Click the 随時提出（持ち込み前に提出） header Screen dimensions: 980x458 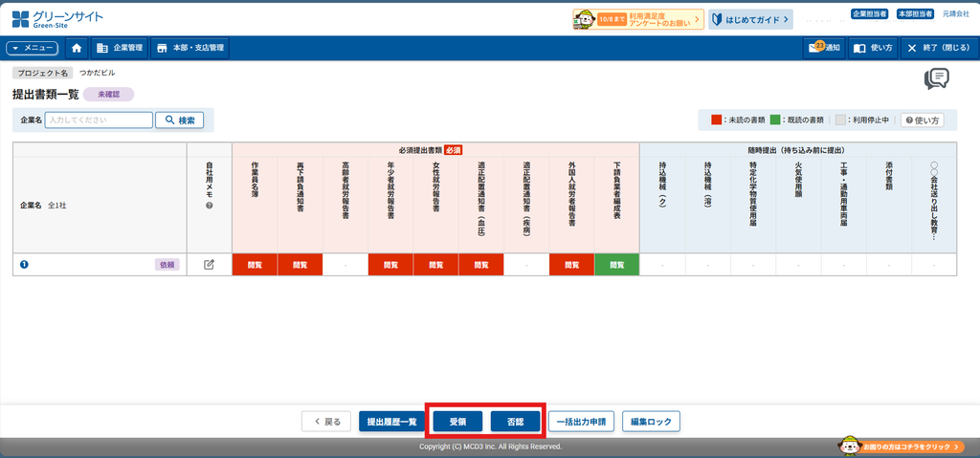click(797, 150)
